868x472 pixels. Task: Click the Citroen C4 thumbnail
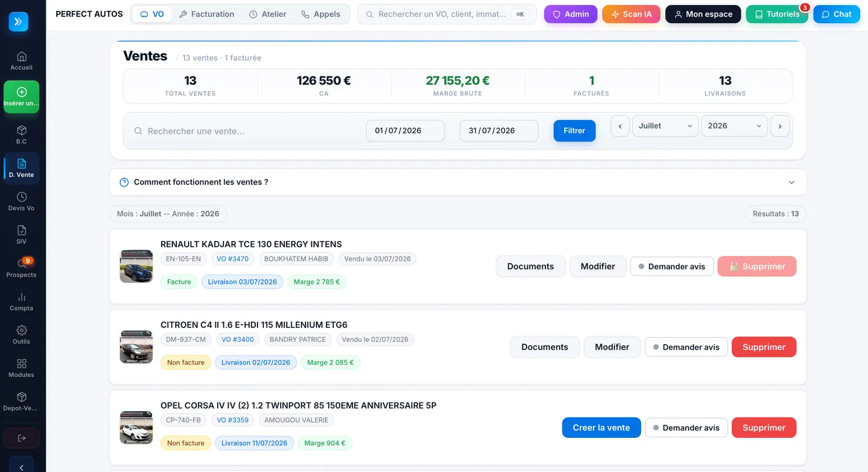[136, 347]
